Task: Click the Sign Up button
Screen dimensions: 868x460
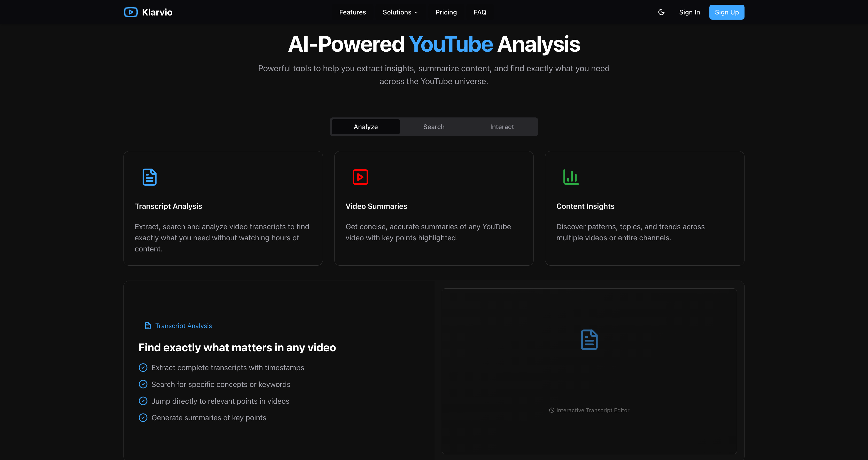Action: [x=726, y=12]
